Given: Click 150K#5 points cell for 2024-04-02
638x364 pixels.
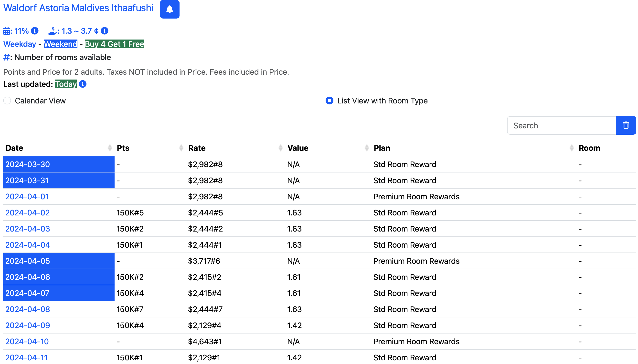Looking at the screenshot, I should pyautogui.click(x=130, y=213).
